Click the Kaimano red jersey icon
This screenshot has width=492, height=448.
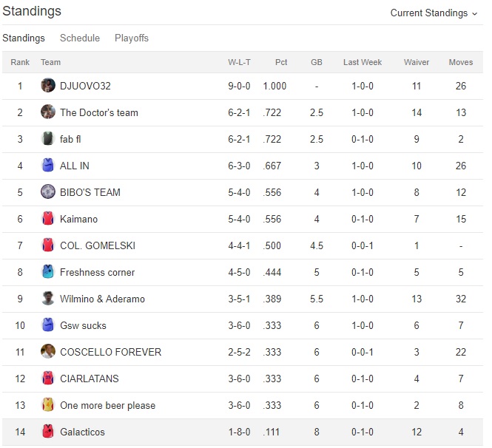point(48,219)
